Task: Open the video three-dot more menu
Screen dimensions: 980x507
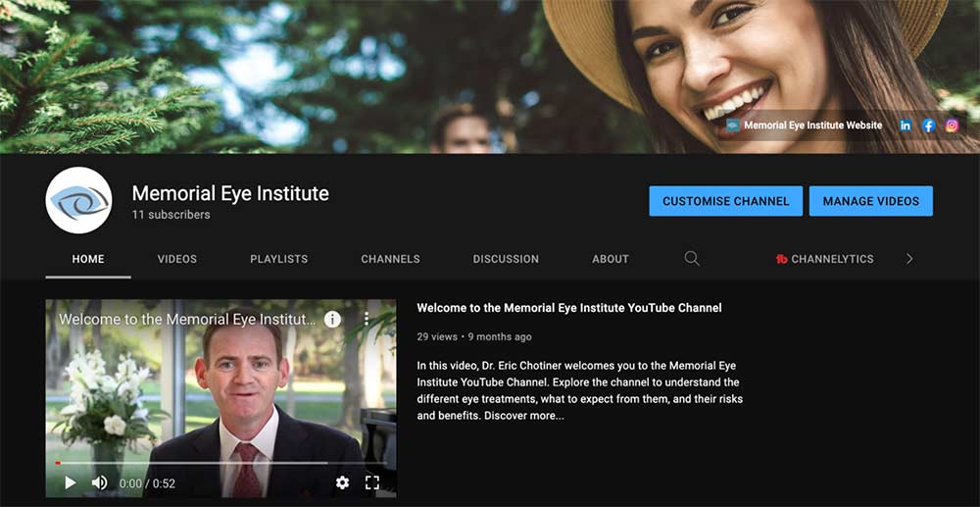Action: coord(367,320)
